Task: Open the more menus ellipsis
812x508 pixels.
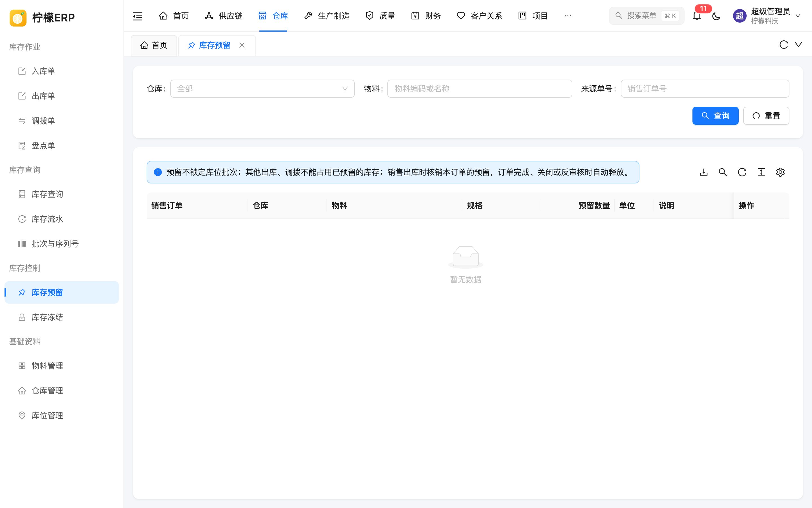Action: [568, 16]
